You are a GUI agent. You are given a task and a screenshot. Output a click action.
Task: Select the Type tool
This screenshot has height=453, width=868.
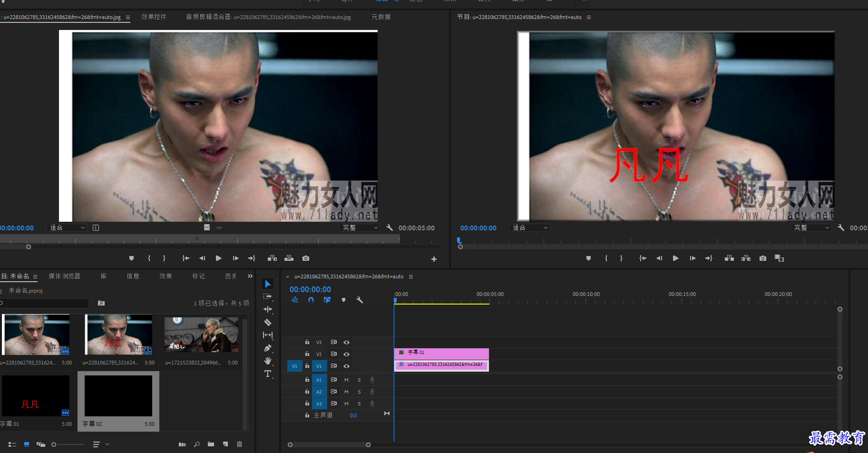268,374
